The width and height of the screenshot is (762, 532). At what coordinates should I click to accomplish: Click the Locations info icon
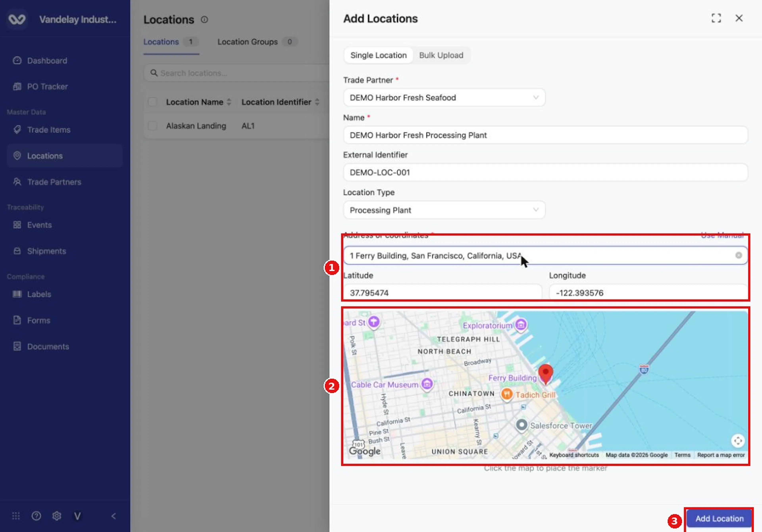[204, 20]
